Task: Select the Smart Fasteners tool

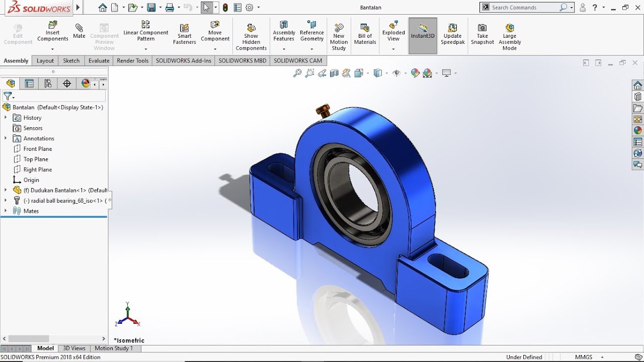Action: (x=185, y=33)
